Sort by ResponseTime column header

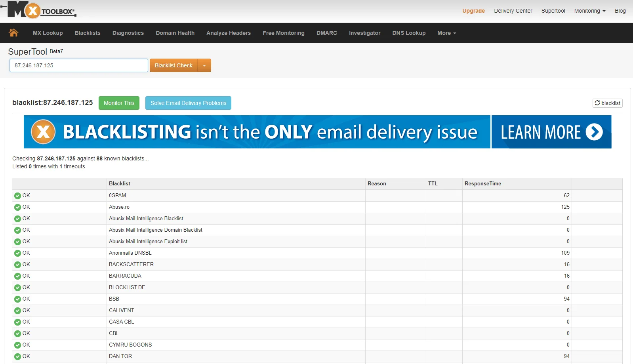pos(482,184)
